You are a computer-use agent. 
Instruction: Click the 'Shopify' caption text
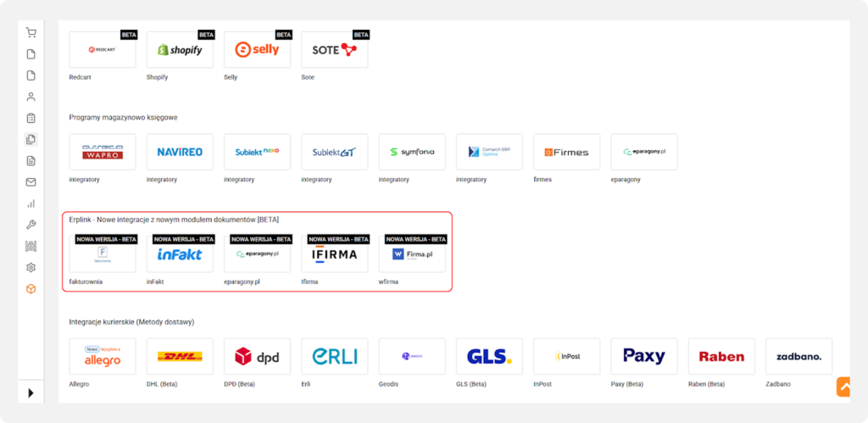coord(157,77)
